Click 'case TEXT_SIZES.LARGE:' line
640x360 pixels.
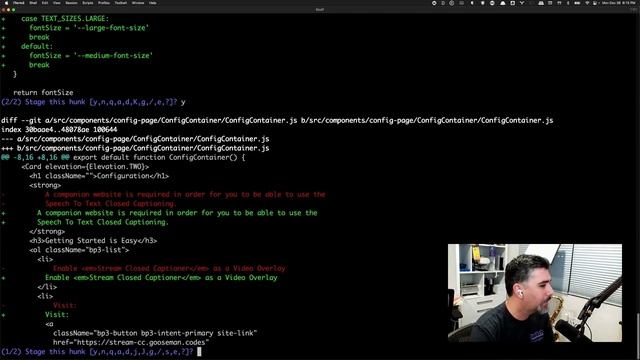[x=65, y=19]
